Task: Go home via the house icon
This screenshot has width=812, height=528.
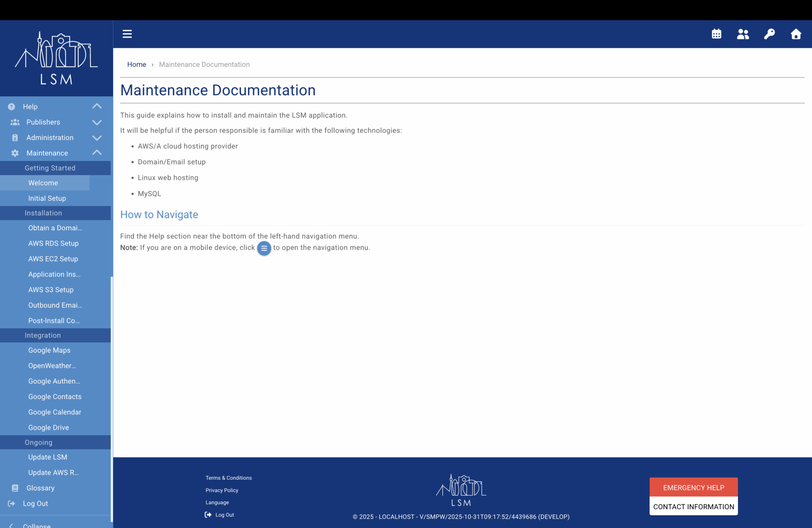Action: click(x=796, y=34)
